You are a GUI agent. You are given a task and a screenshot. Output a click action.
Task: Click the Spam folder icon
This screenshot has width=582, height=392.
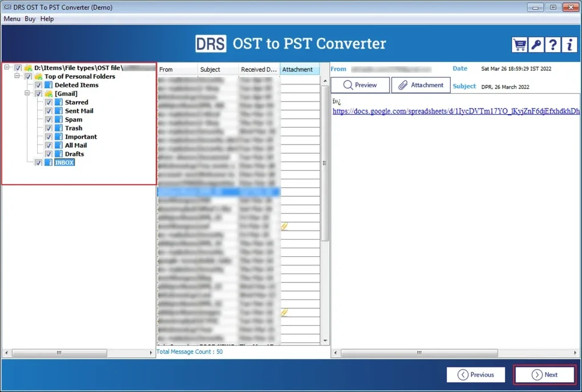(59, 119)
